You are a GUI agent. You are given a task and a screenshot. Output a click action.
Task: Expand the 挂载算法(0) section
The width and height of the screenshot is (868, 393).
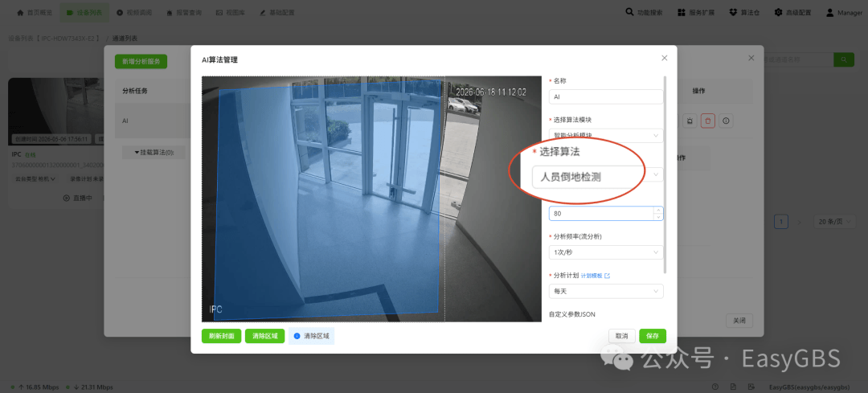[154, 152]
